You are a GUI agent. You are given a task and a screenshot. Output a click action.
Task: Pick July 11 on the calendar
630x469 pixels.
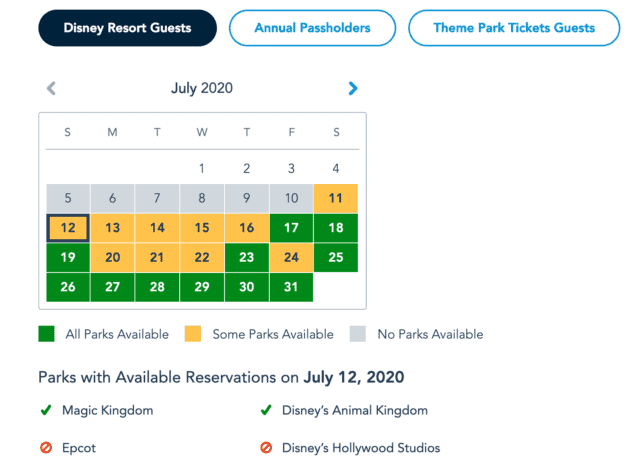pyautogui.click(x=336, y=198)
